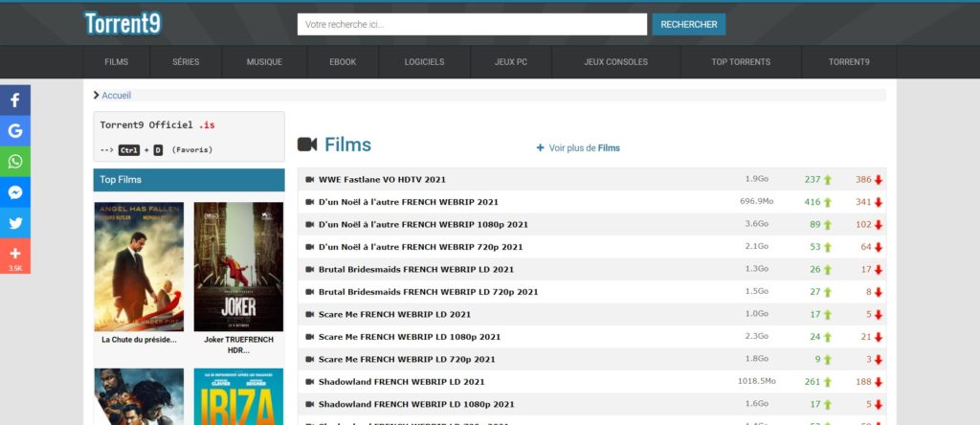Click Torrent9 Officiel .is text
The height and width of the screenshot is (425, 980).
(158, 125)
